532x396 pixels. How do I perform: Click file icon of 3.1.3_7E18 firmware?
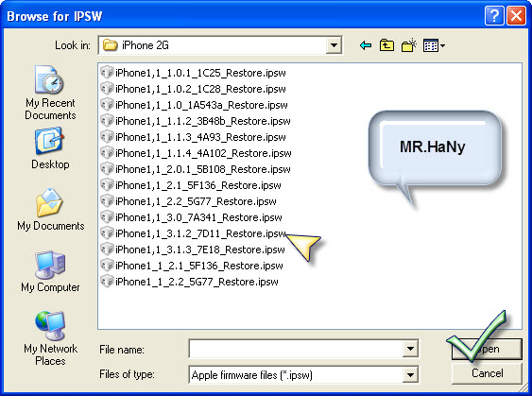107,250
